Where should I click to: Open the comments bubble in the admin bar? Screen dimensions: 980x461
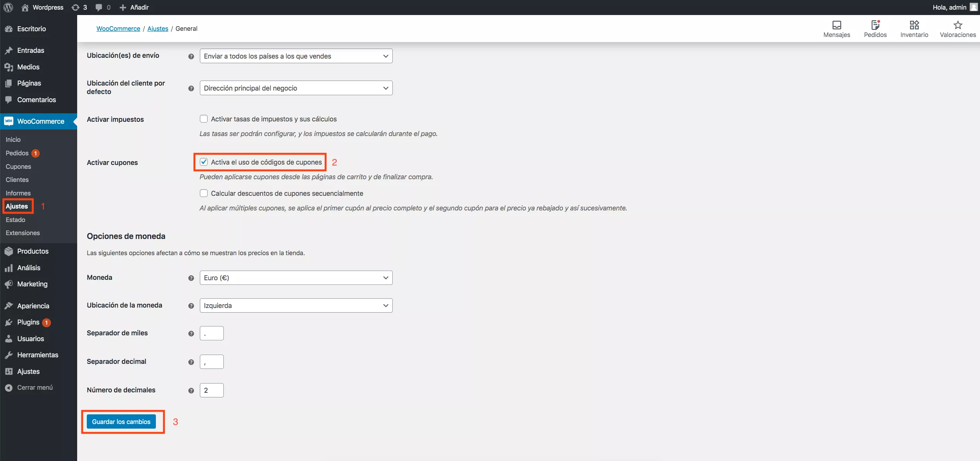[99, 7]
